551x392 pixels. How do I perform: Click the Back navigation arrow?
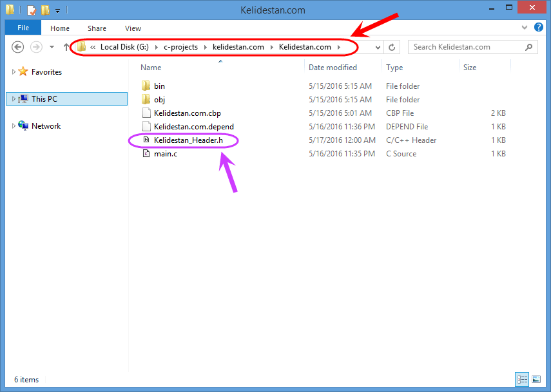tap(17, 47)
